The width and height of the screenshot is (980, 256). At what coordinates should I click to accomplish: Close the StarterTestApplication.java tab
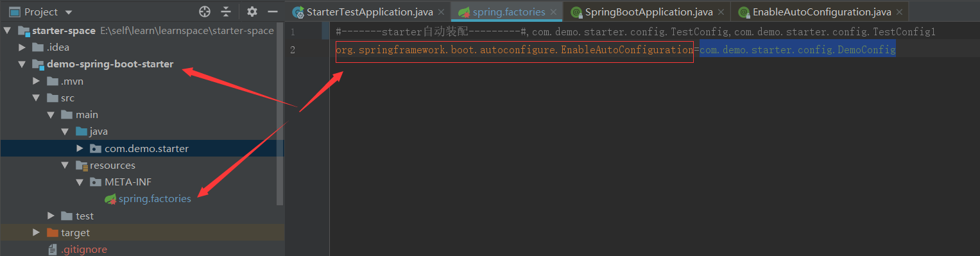click(442, 12)
